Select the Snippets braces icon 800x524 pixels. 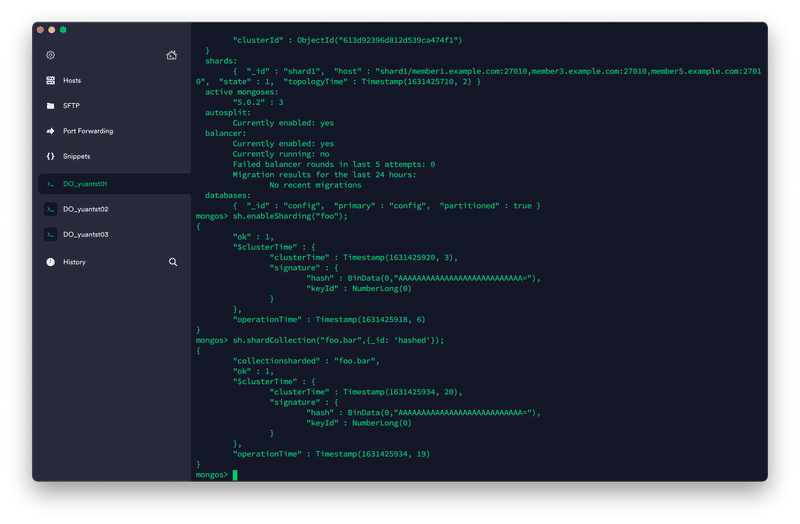pyautogui.click(x=51, y=156)
